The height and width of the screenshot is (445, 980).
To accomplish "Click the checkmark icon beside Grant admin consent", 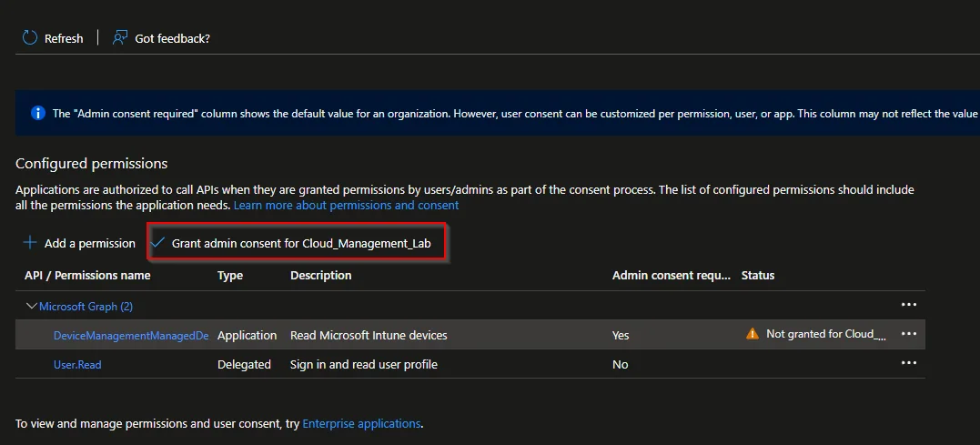I will pos(157,242).
